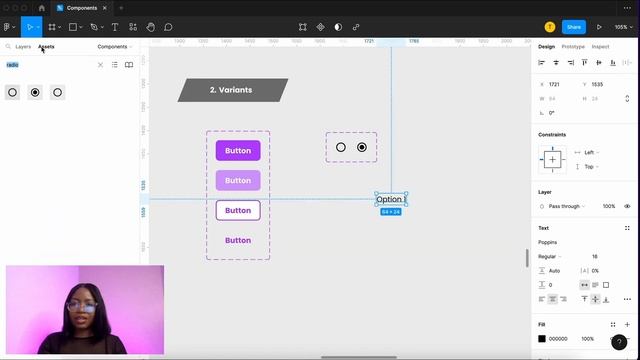640x360 pixels.
Task: Expand Pen tool options arrow
Action: [102, 27]
